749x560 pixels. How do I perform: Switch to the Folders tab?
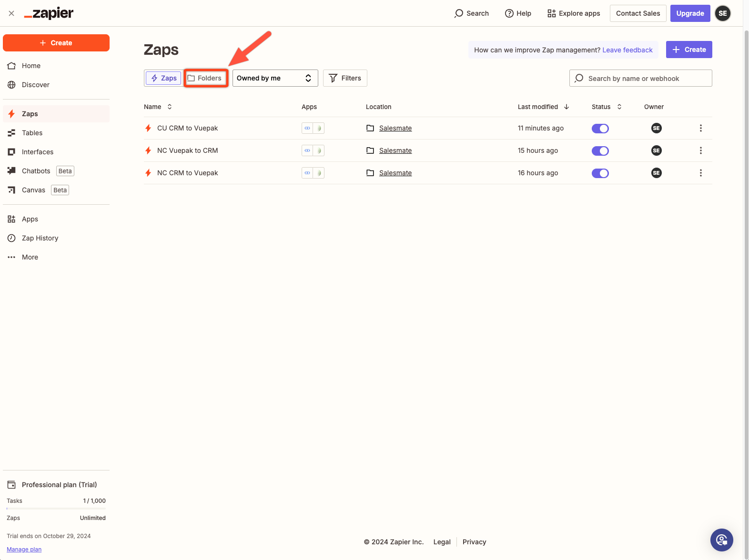pyautogui.click(x=205, y=78)
